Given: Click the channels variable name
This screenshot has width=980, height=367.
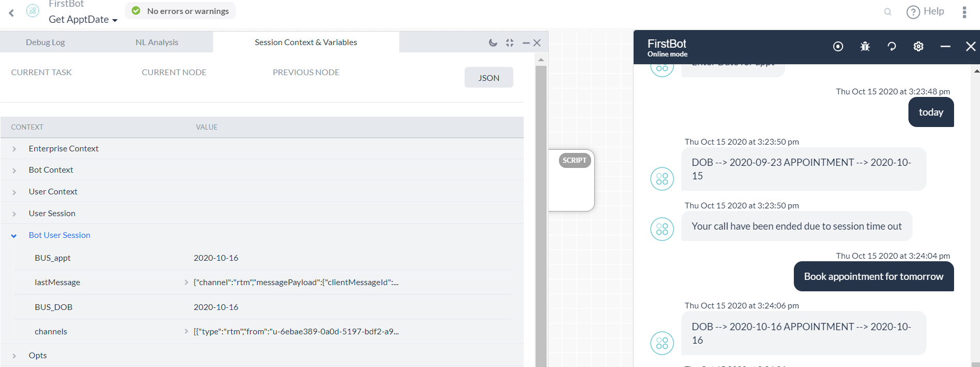Looking at the screenshot, I should [51, 332].
